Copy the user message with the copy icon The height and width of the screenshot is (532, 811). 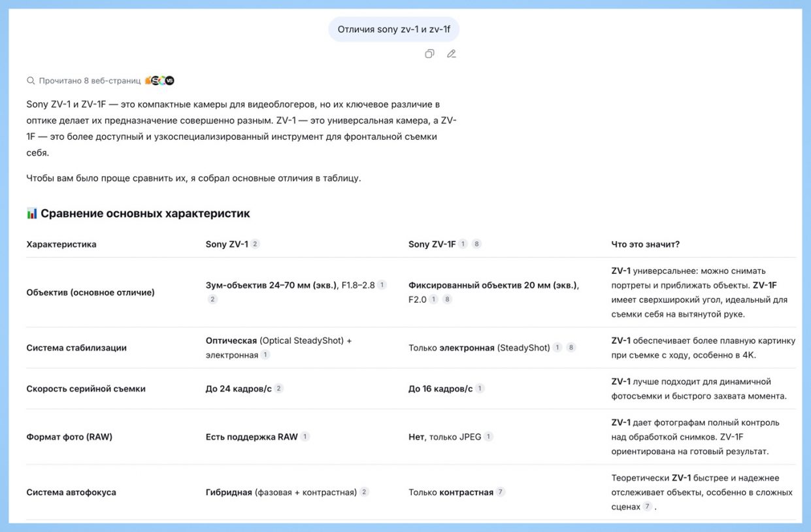click(429, 54)
